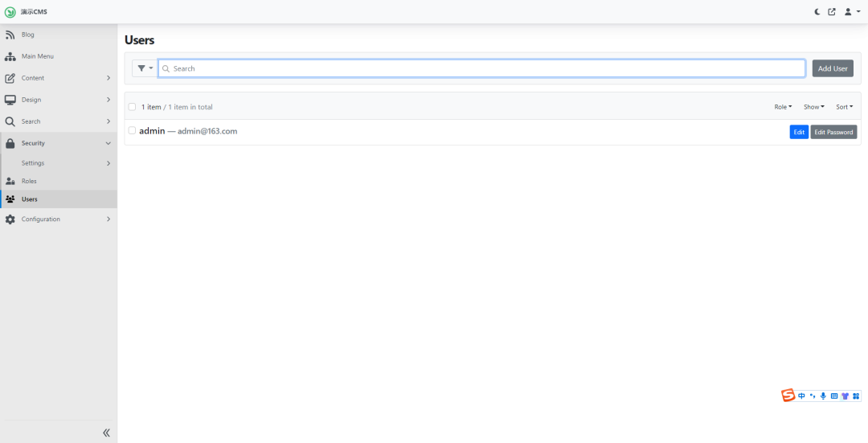Screen dimensions: 868x443
Task: Click the Edit Password button
Action: (x=833, y=132)
